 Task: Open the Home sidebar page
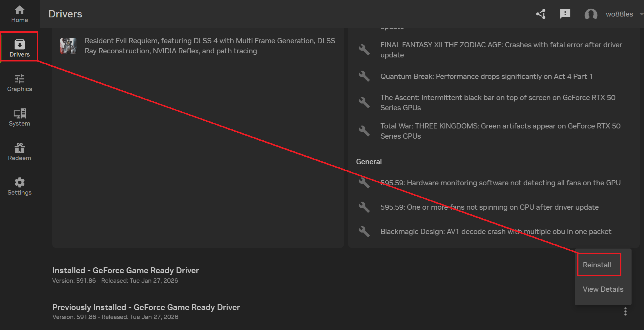[x=19, y=14]
